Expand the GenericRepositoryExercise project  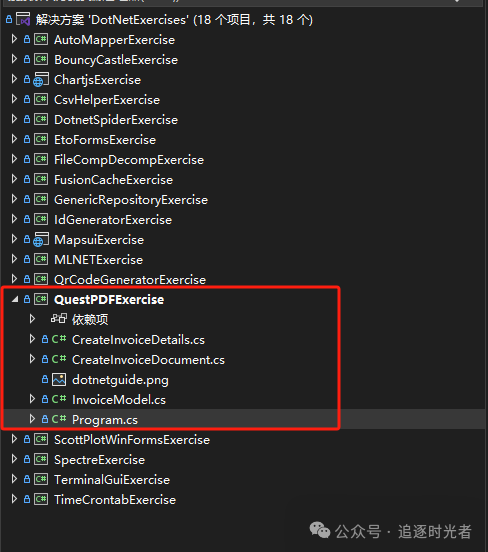(14, 199)
